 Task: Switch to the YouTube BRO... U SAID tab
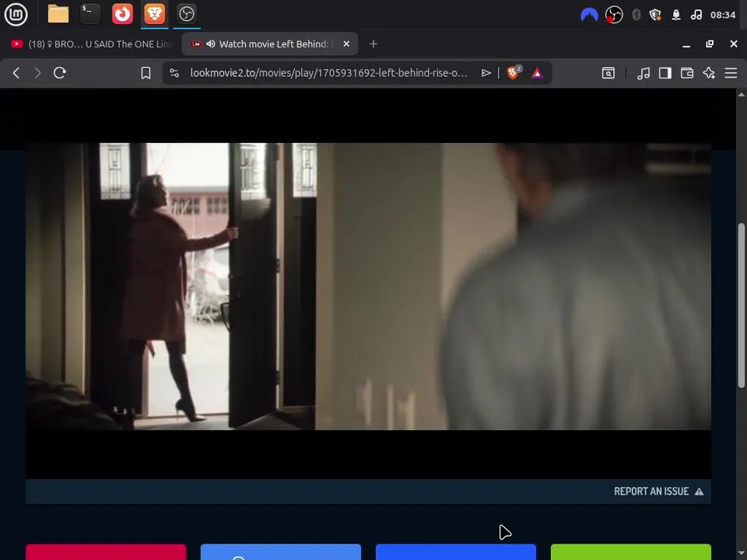tap(90, 44)
